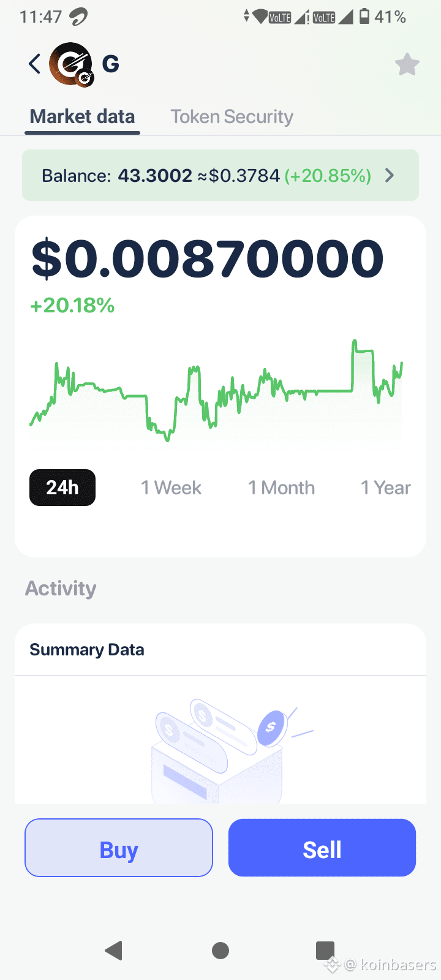The image size is (441, 980).
Task: Click the Sell button
Action: [322, 848]
